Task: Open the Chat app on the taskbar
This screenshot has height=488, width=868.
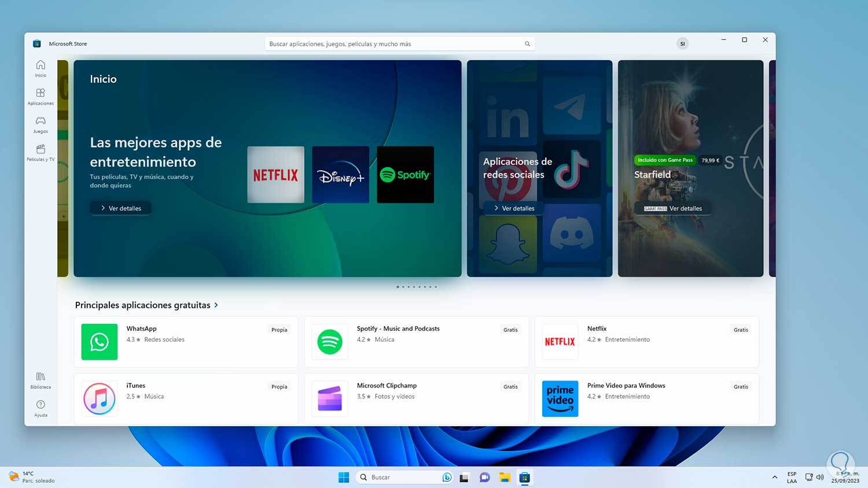Action: (x=485, y=478)
